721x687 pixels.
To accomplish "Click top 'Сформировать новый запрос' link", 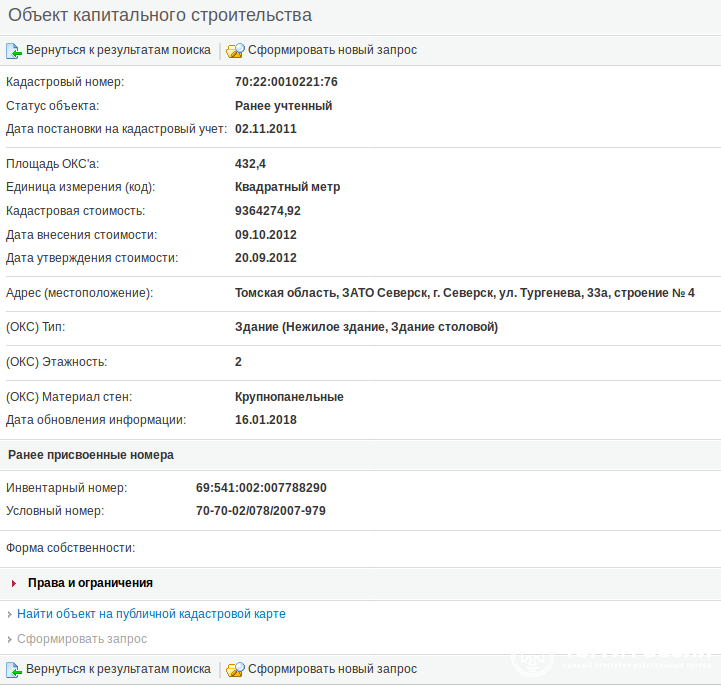I will (x=332, y=50).
